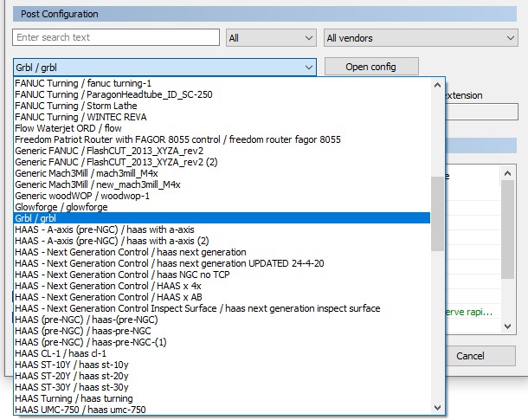
Task: Click the properties panel scroll down arrow
Action: tap(507, 326)
